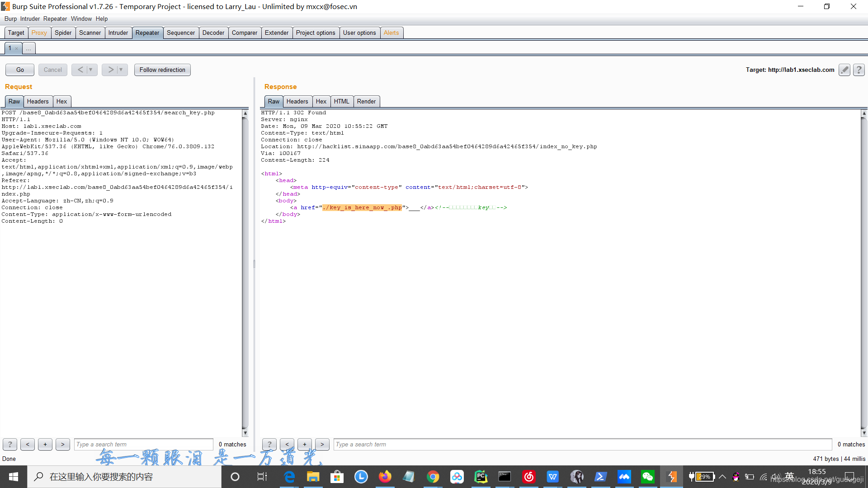868x488 pixels.
Task: Switch to HTML response view
Action: 341,101
